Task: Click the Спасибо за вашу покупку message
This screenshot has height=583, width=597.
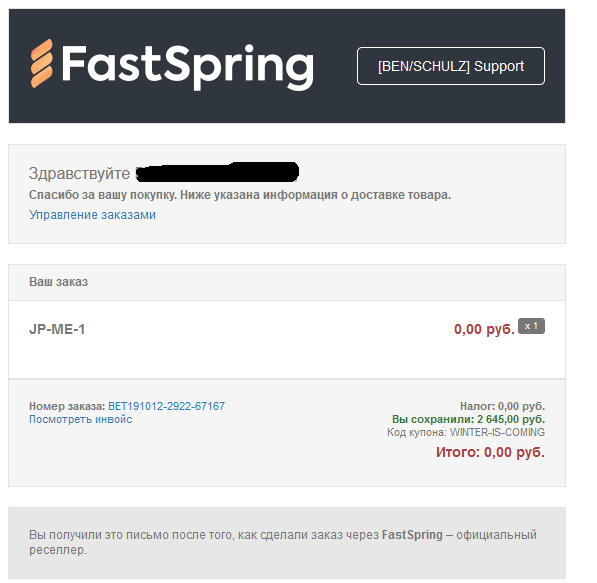Action: point(240,195)
